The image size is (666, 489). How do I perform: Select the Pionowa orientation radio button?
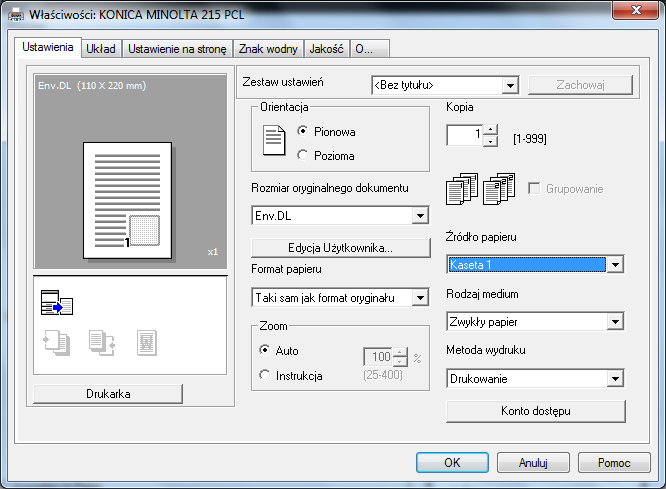[302, 131]
